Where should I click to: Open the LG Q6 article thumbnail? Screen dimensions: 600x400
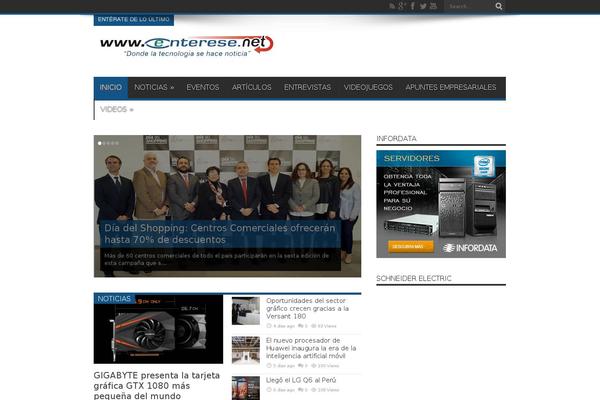pyautogui.click(x=246, y=388)
